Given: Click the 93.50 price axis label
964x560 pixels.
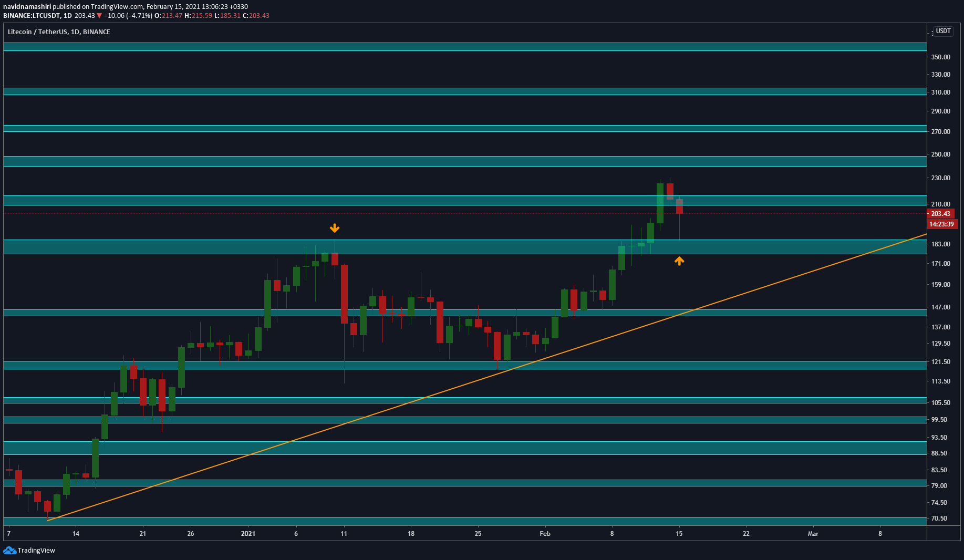Looking at the screenshot, I should point(939,438).
